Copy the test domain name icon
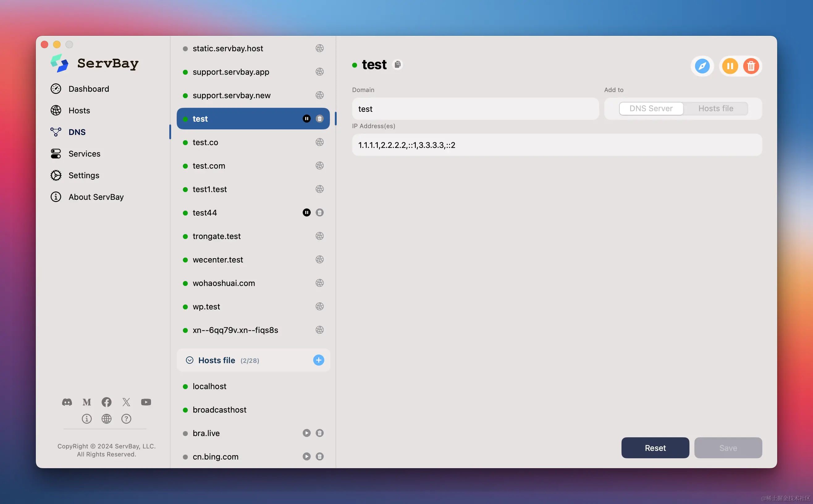 point(397,64)
